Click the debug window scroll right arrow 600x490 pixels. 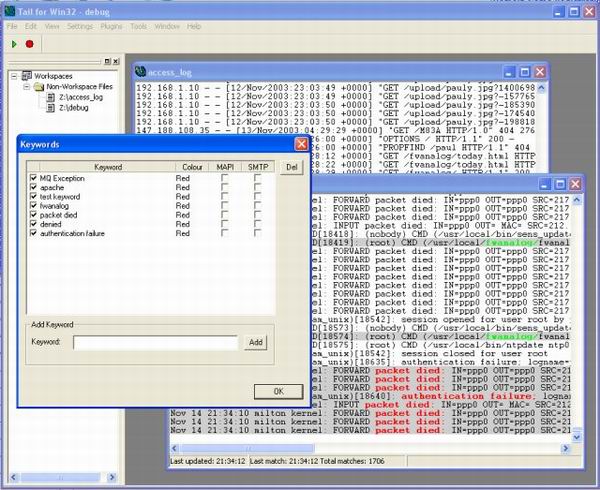[565, 448]
